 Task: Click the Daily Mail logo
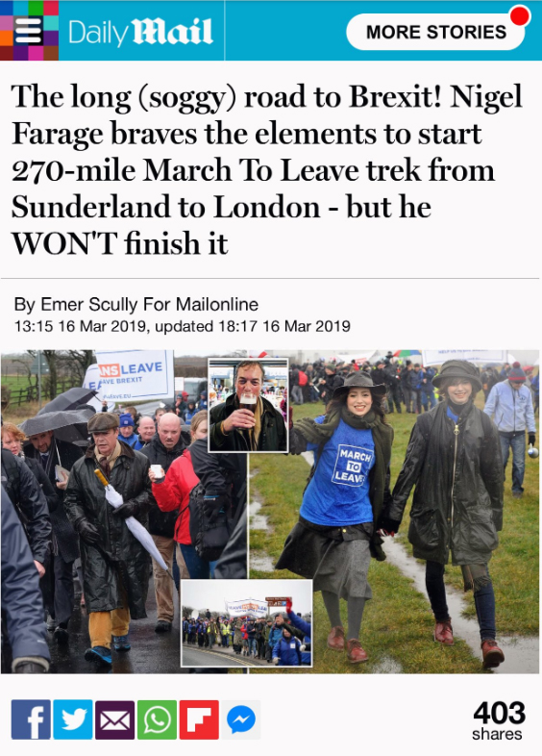[140, 33]
